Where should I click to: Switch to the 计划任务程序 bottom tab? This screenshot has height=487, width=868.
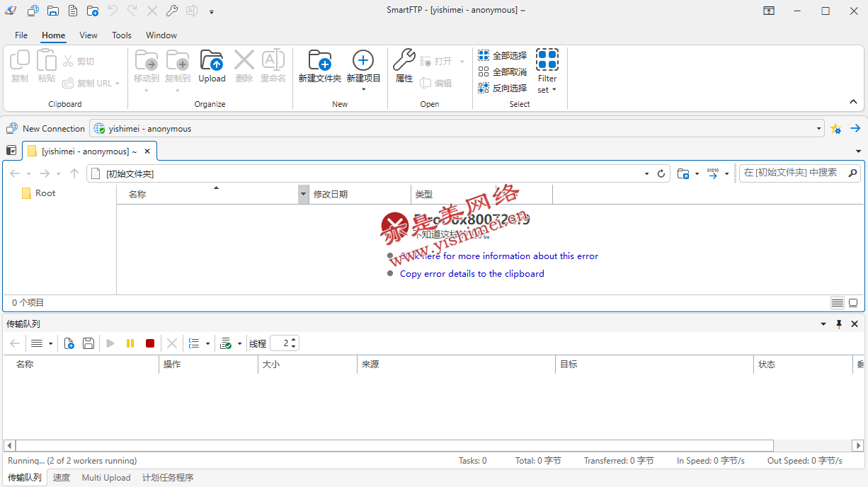point(168,478)
